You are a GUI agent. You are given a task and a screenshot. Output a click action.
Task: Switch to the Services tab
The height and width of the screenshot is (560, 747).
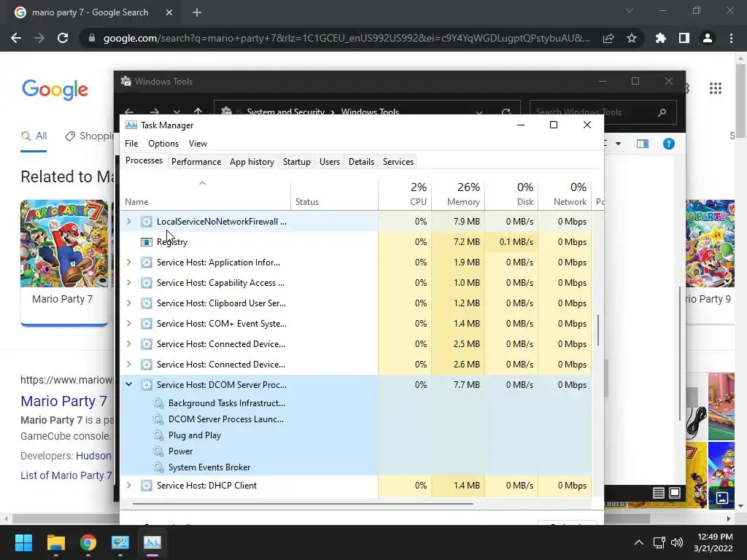(x=398, y=162)
